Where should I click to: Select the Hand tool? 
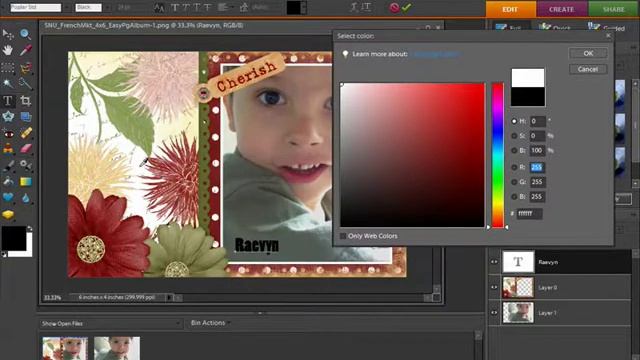tap(8, 50)
